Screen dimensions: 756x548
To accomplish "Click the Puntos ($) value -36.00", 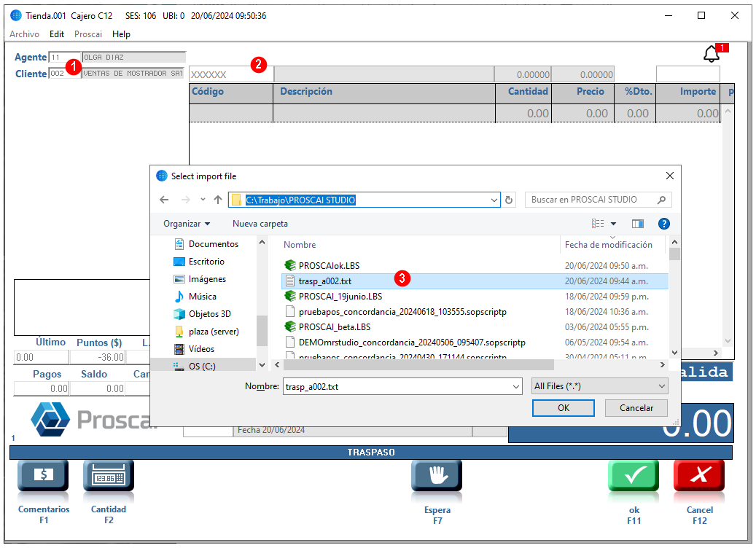I will (x=98, y=358).
